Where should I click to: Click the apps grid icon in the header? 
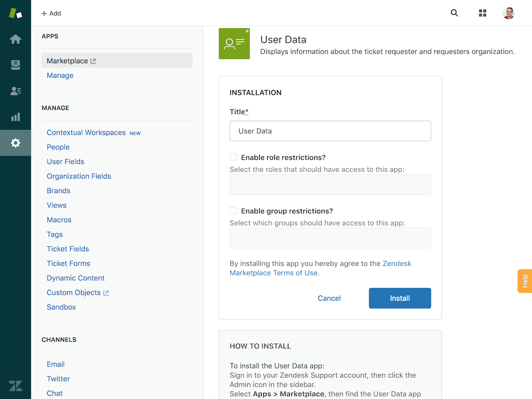click(x=482, y=13)
